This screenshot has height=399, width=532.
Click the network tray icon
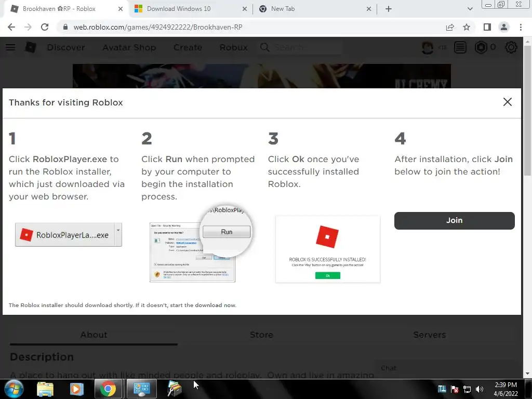[x=467, y=390]
